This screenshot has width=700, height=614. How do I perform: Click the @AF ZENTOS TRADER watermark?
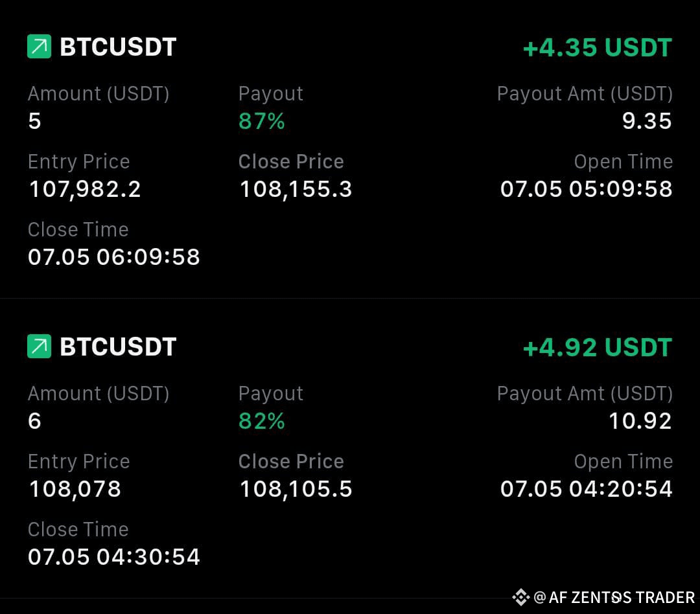(x=614, y=597)
